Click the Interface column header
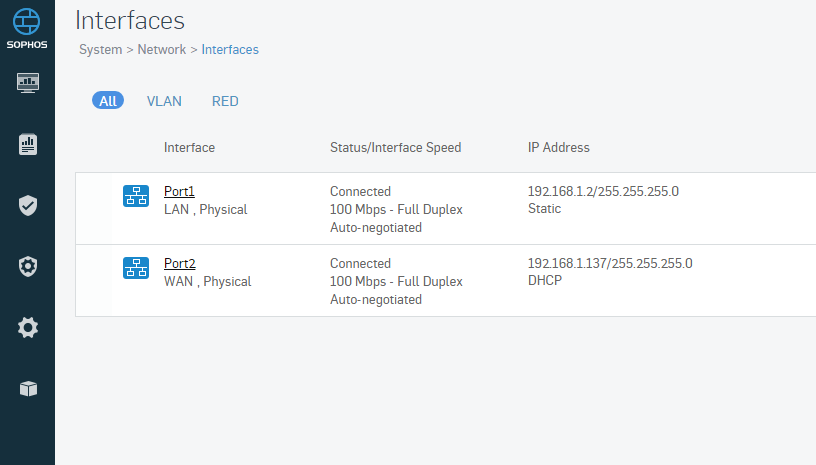The image size is (816, 465). point(189,148)
